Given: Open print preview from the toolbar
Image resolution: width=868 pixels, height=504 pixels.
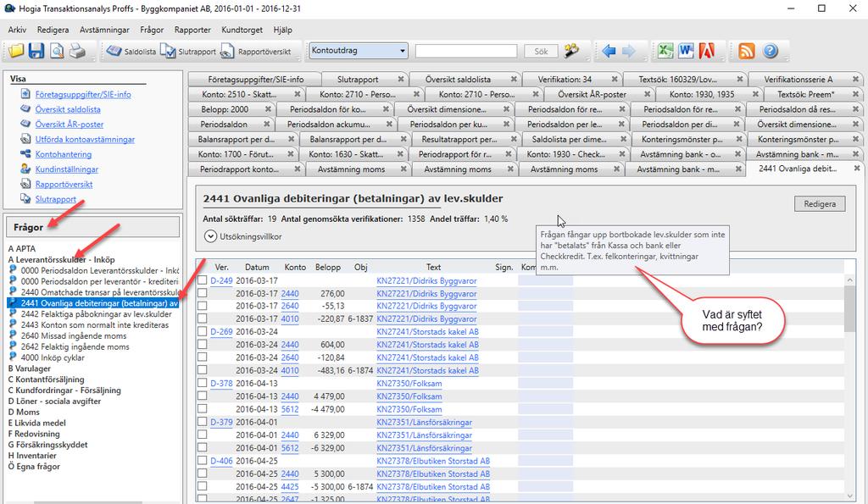Looking at the screenshot, I should 57,51.
